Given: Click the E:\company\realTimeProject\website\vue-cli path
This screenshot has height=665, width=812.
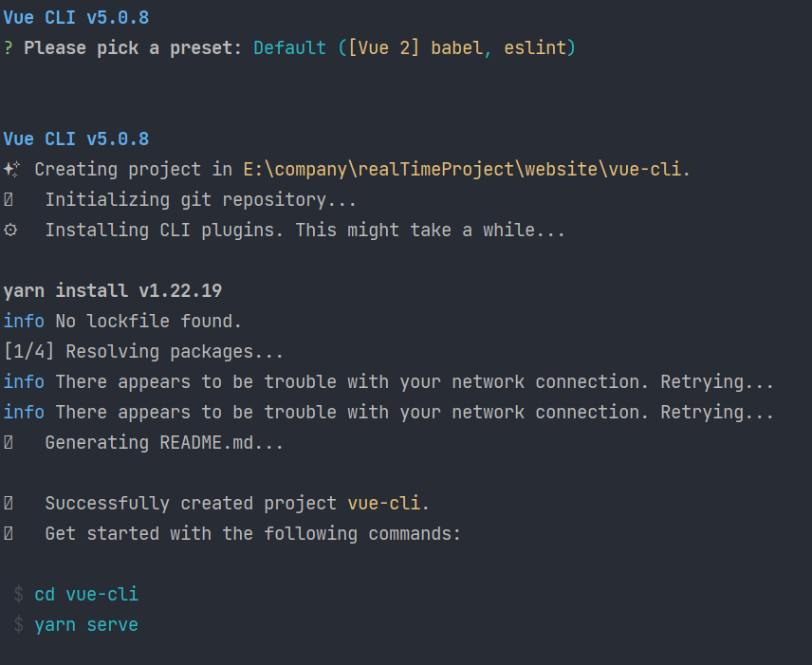Looking at the screenshot, I should pos(464,170).
